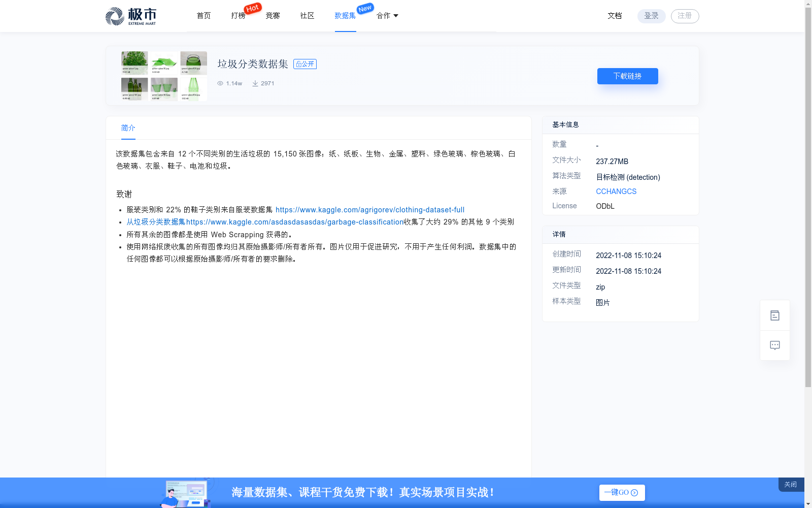Viewport: 812px width, 508px height.
Task: Open the 文档 link
Action: pyautogui.click(x=615, y=16)
